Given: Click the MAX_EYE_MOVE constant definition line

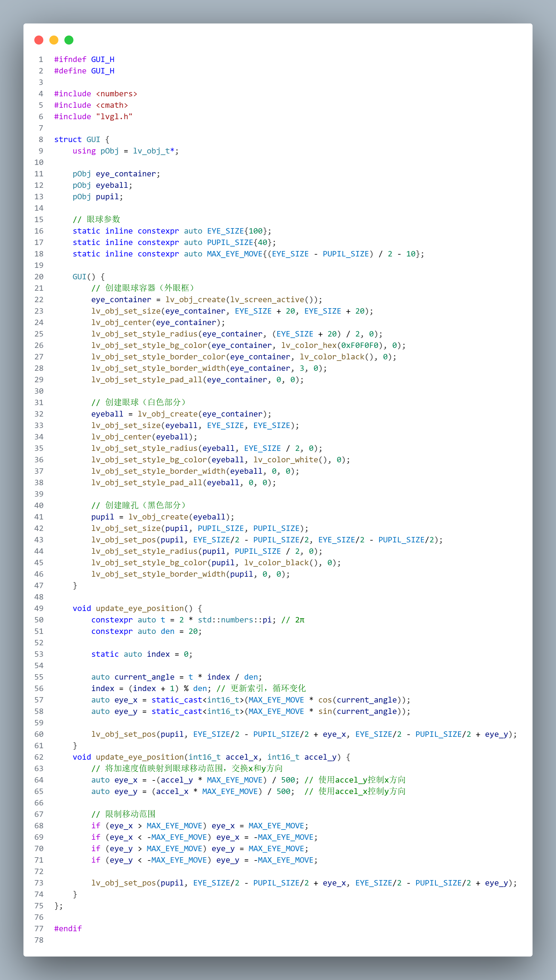Looking at the screenshot, I should (x=248, y=254).
